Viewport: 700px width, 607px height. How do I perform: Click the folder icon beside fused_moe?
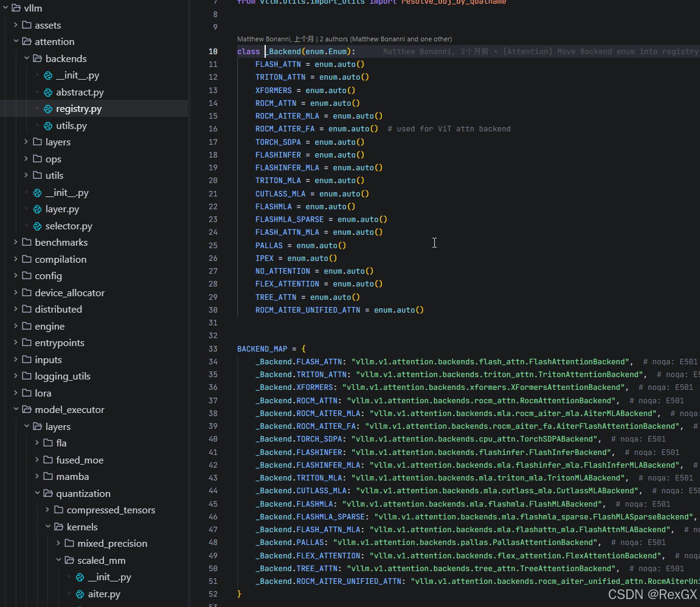48,460
